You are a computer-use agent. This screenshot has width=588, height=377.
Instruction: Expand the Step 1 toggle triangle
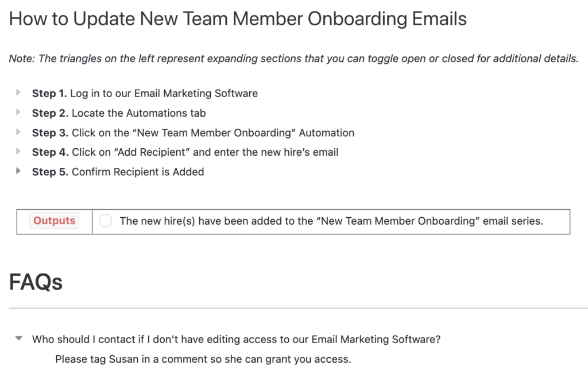(x=18, y=93)
